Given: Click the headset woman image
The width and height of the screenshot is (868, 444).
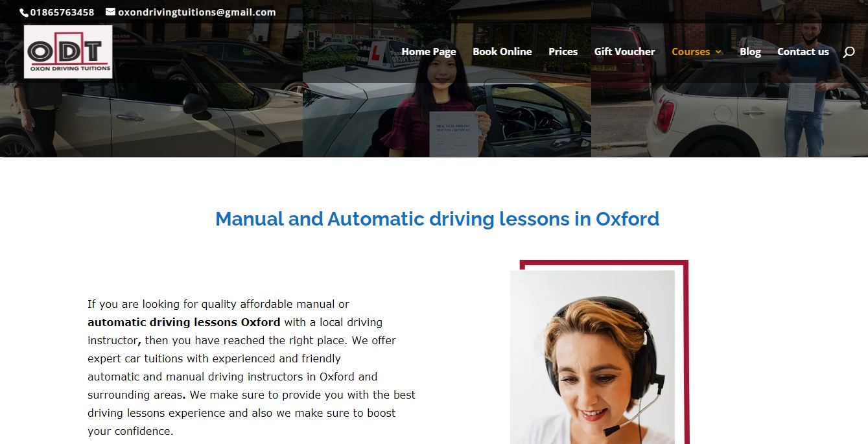Looking at the screenshot, I should pyautogui.click(x=592, y=357).
